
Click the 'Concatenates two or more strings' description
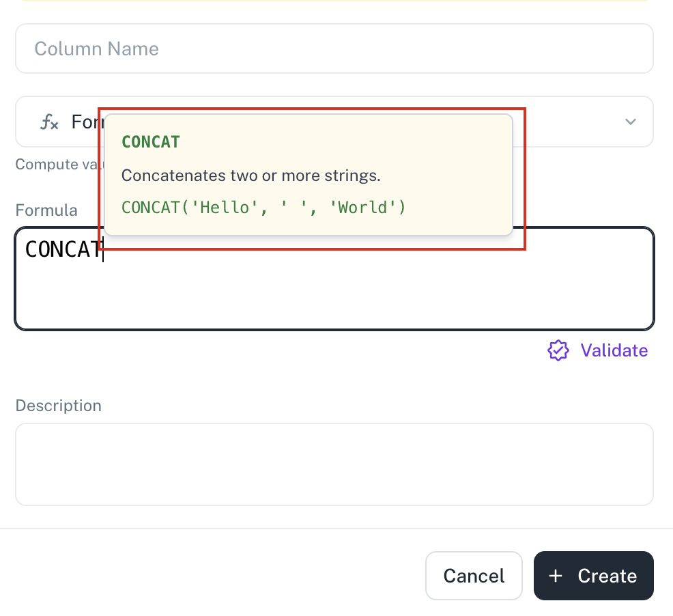(250, 176)
